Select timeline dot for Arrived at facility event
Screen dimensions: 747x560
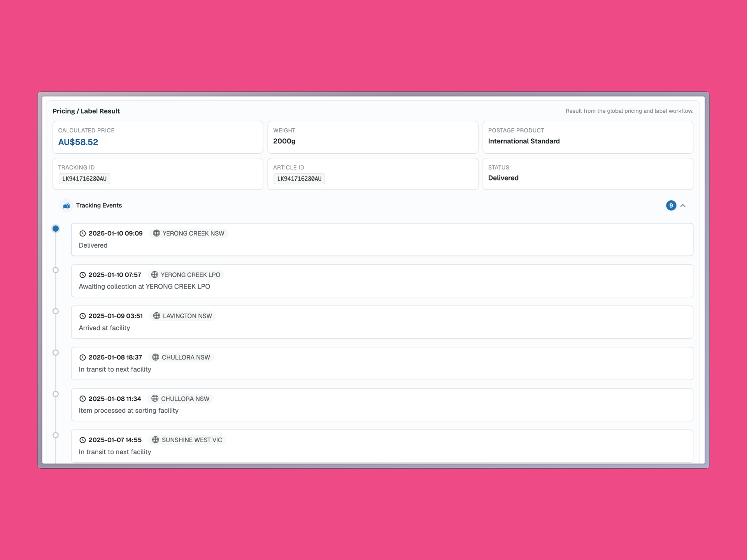[56, 311]
